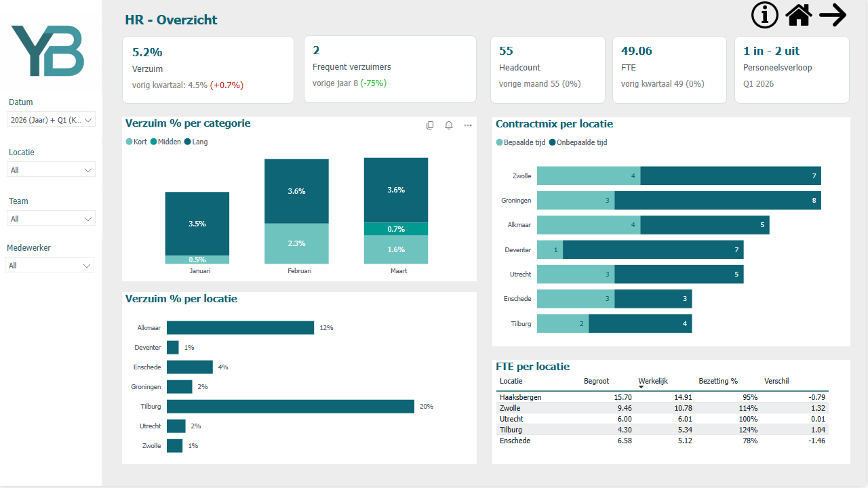Select Onbepaalde tijd legend entry
Screen dimensions: 868x488
point(578,142)
